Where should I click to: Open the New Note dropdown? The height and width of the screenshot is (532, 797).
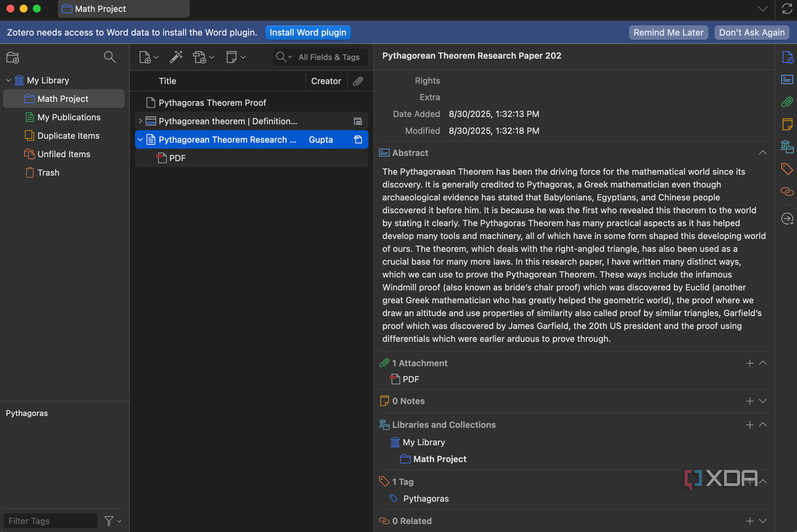235,57
